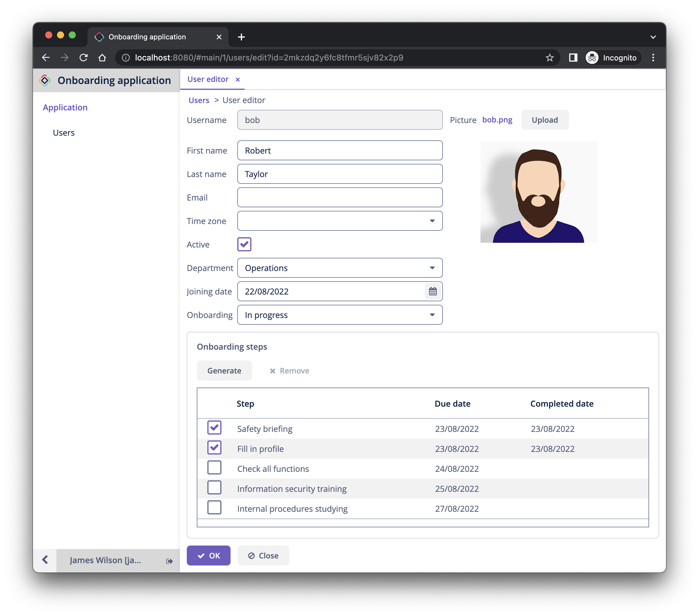Click the Email input field
The height and width of the screenshot is (616, 699).
(x=340, y=198)
